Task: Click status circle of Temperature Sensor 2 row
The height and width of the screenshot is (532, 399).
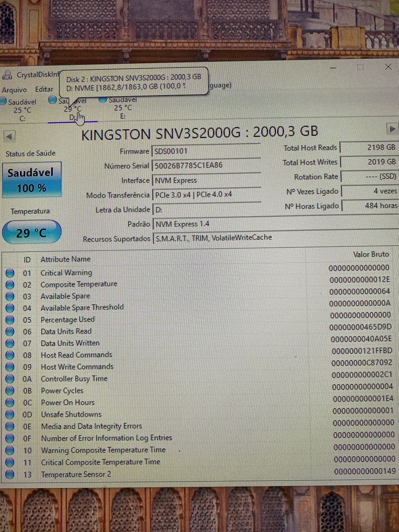Action: 10,474
